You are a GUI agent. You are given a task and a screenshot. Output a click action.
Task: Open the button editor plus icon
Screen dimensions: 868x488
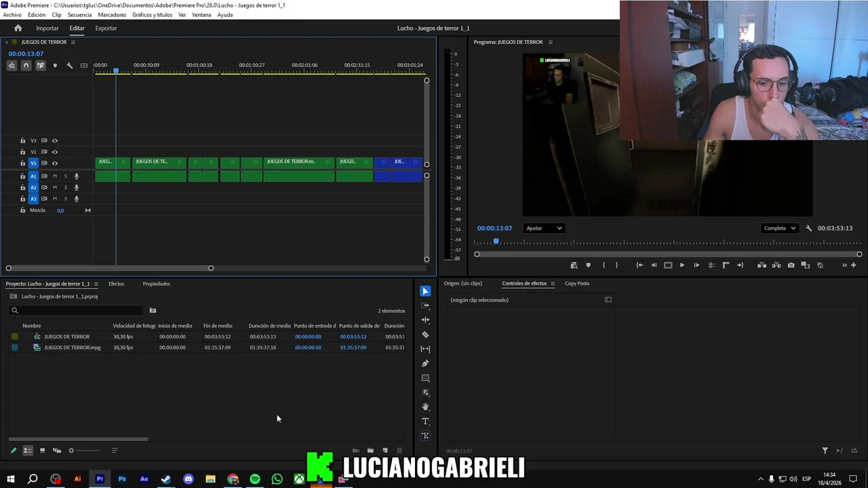coord(853,265)
